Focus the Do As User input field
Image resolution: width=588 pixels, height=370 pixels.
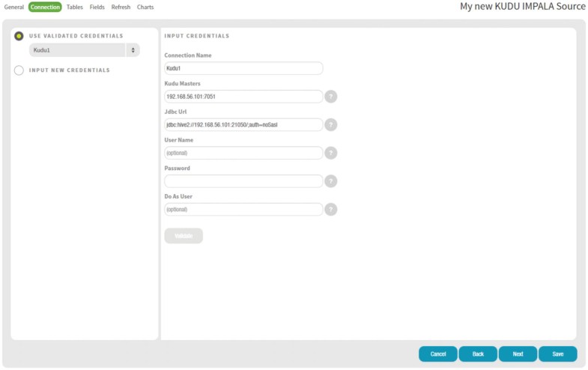click(243, 209)
